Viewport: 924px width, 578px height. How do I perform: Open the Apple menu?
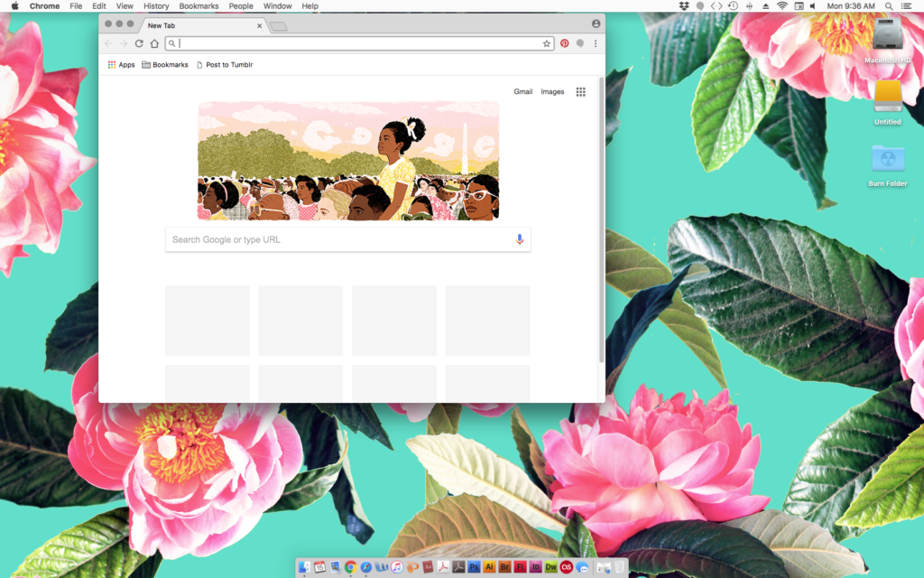(14, 6)
